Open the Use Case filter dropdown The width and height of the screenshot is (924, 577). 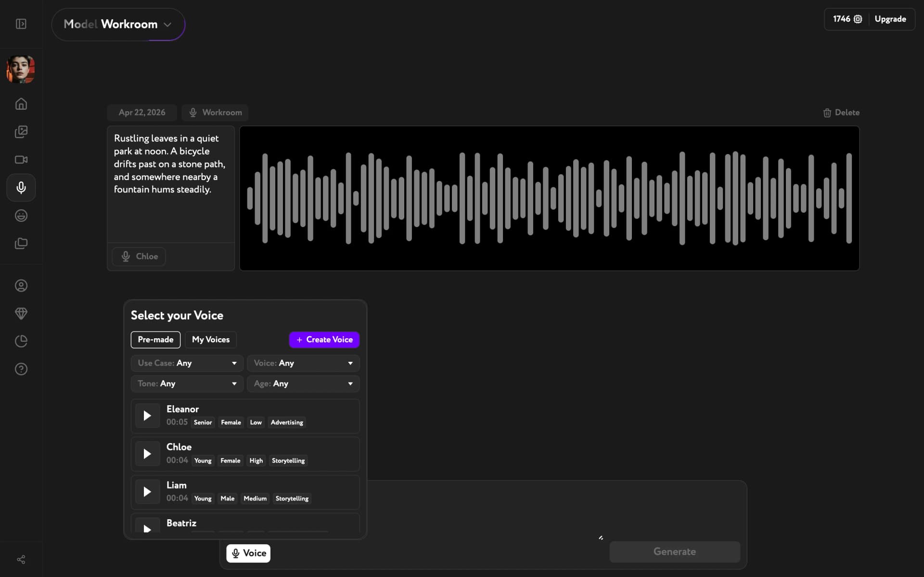[x=187, y=363]
